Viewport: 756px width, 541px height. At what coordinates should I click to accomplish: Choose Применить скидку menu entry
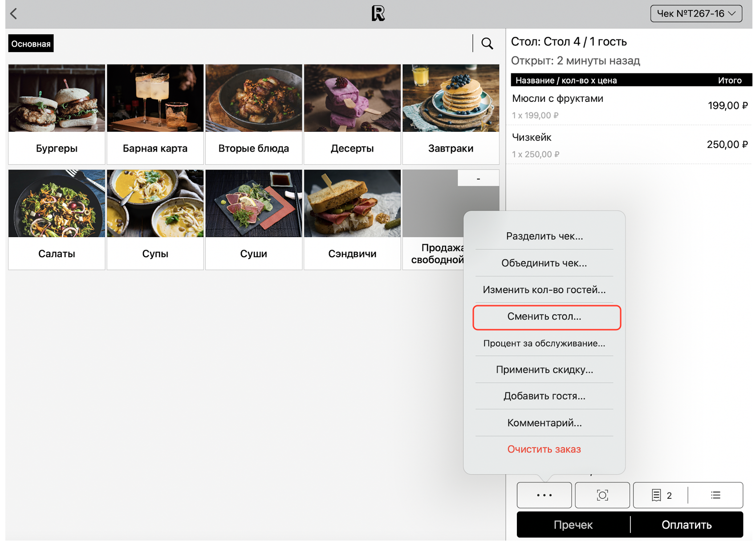point(544,370)
